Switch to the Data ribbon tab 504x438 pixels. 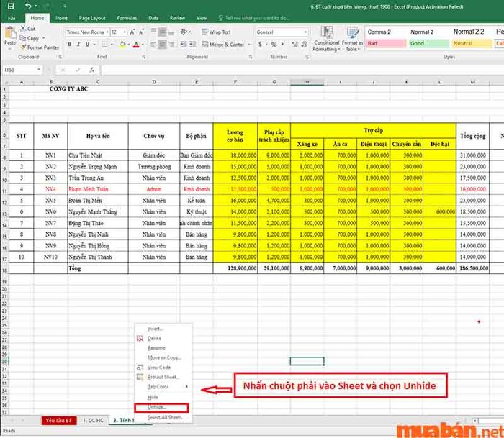coord(153,18)
